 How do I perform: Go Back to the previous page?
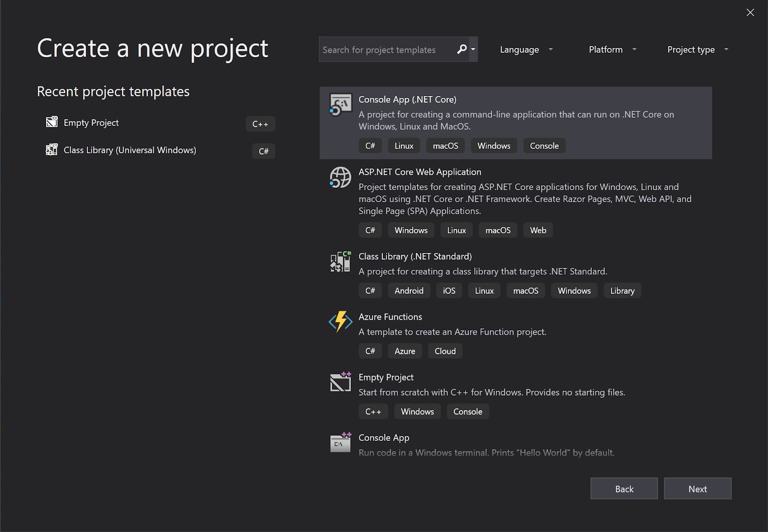624,489
